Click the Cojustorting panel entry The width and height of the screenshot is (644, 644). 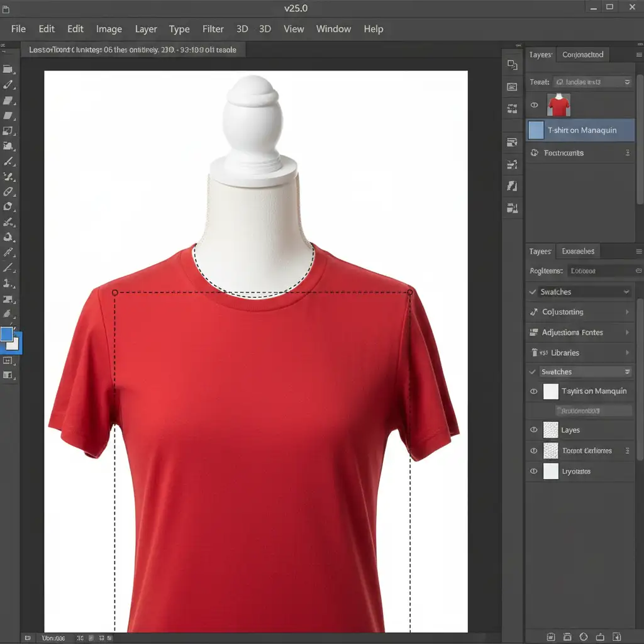(x=562, y=312)
